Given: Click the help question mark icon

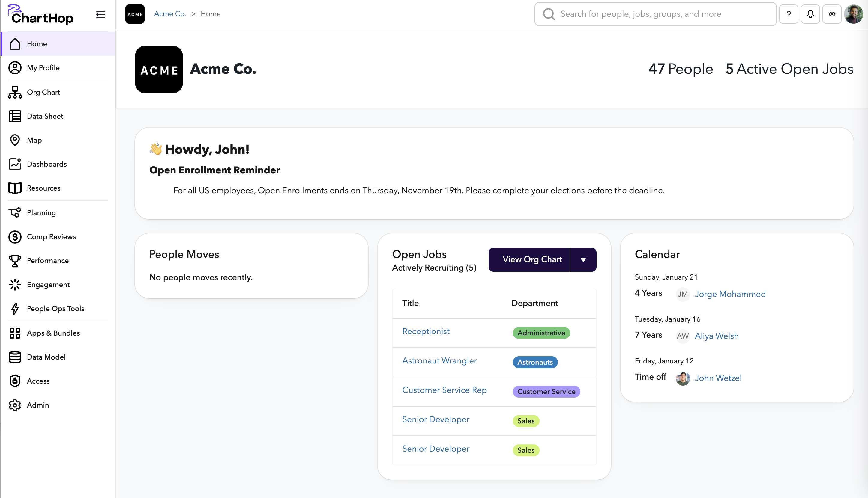Looking at the screenshot, I should pos(789,14).
